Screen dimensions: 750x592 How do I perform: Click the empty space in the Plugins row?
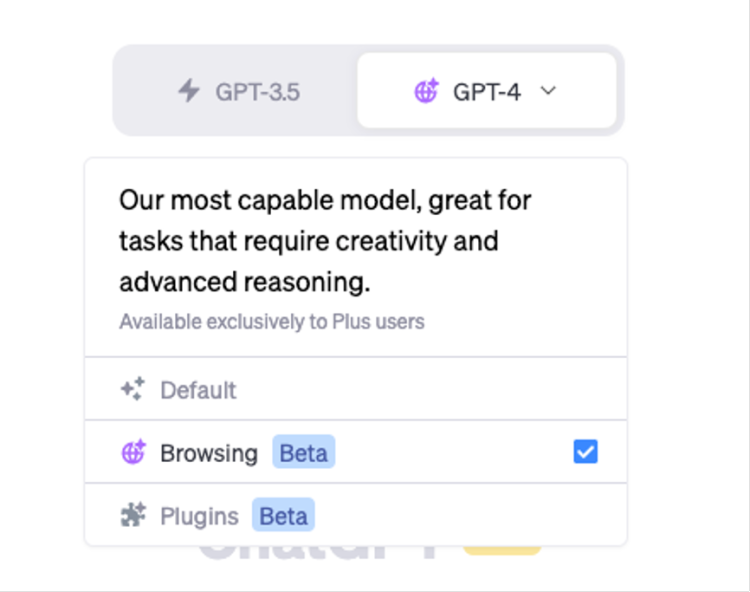click(x=460, y=516)
